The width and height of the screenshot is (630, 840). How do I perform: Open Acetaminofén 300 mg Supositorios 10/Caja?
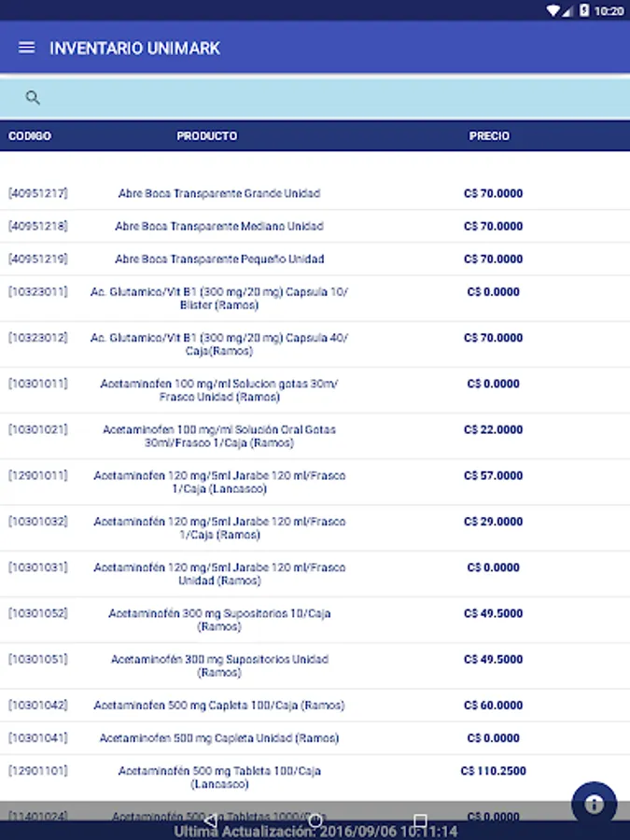[219, 620]
